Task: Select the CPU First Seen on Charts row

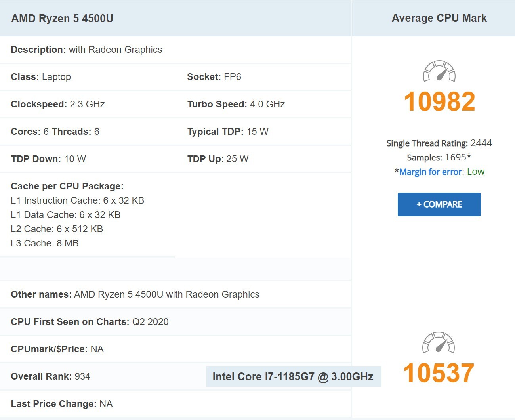Action: pyautogui.click(x=175, y=322)
